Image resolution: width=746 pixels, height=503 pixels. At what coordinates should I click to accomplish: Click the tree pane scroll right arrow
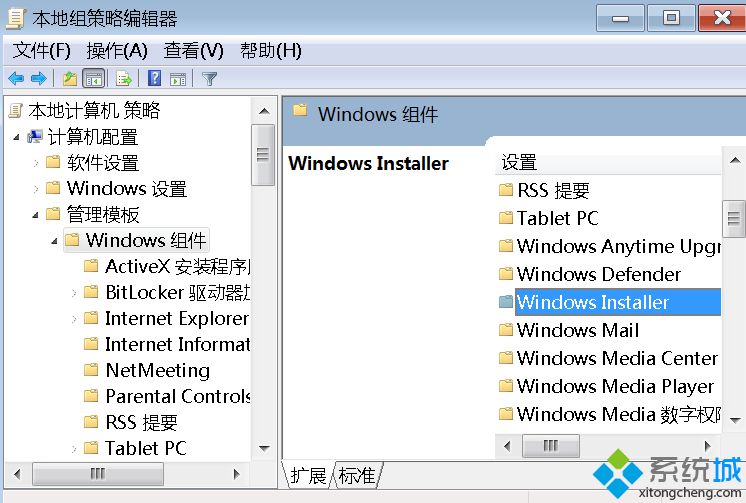[x=236, y=474]
